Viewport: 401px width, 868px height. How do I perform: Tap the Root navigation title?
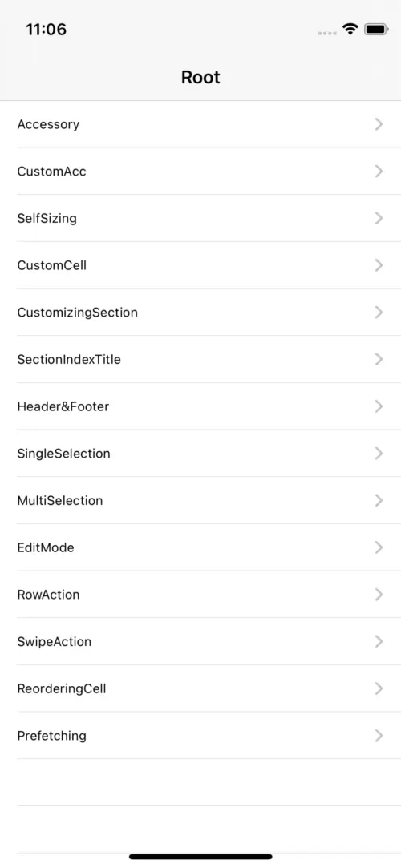pos(200,77)
